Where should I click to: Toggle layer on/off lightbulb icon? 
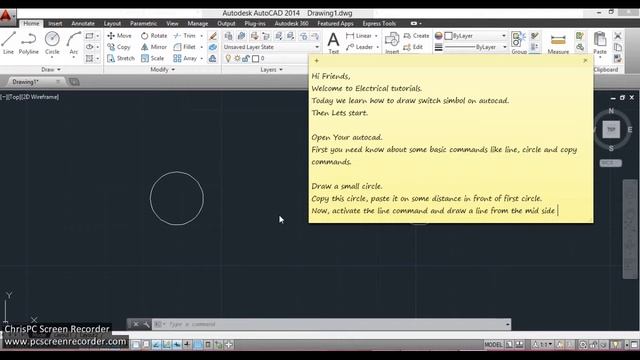pyautogui.click(x=228, y=58)
